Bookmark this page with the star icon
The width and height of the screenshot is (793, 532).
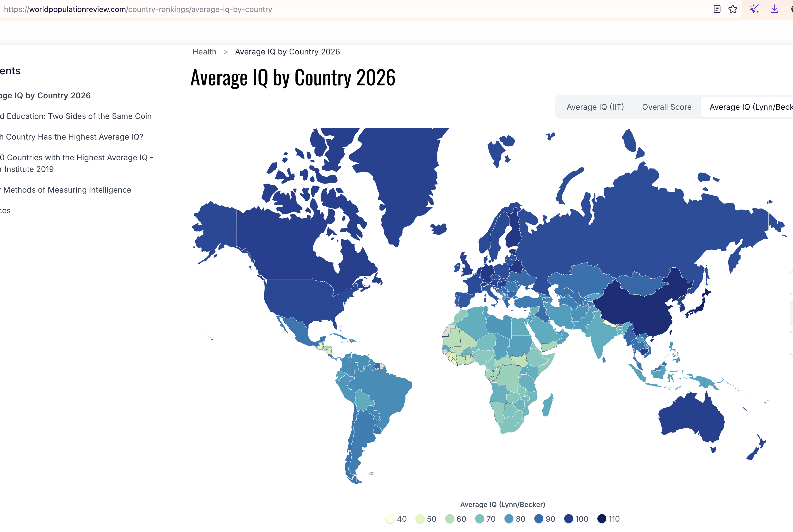click(733, 9)
